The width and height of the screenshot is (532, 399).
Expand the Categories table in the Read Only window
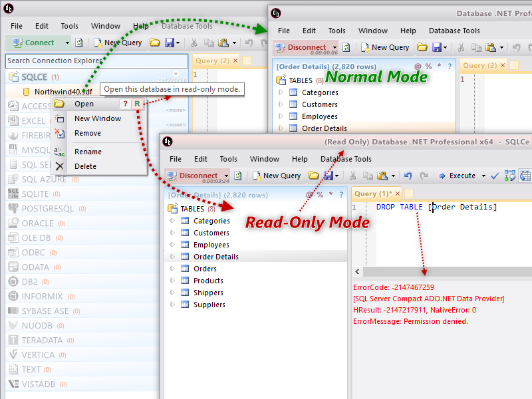tap(172, 221)
